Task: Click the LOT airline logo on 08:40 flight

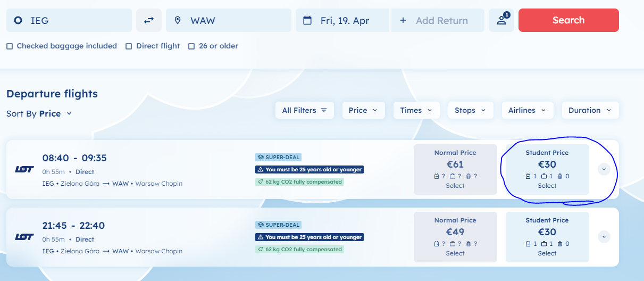Action: pyautogui.click(x=24, y=170)
